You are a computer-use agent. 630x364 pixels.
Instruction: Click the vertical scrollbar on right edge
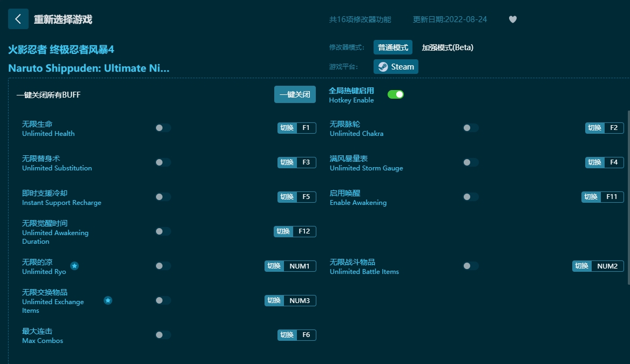(x=628, y=197)
